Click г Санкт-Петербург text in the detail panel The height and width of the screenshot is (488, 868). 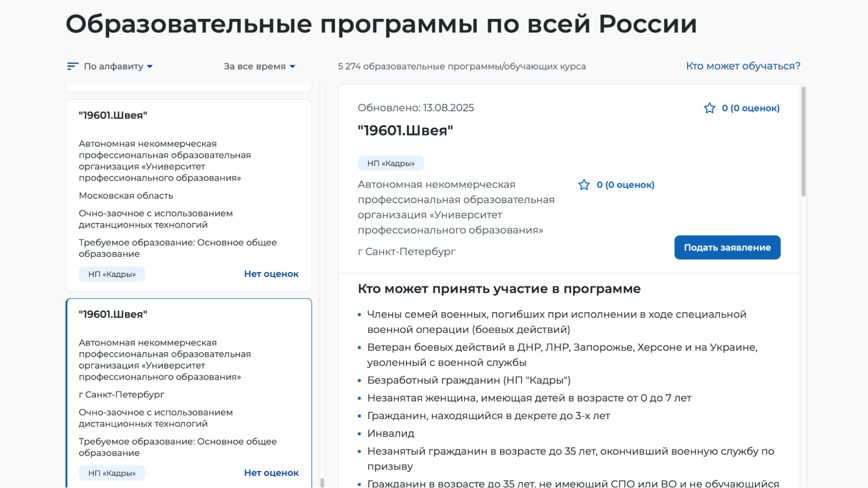[x=406, y=251]
